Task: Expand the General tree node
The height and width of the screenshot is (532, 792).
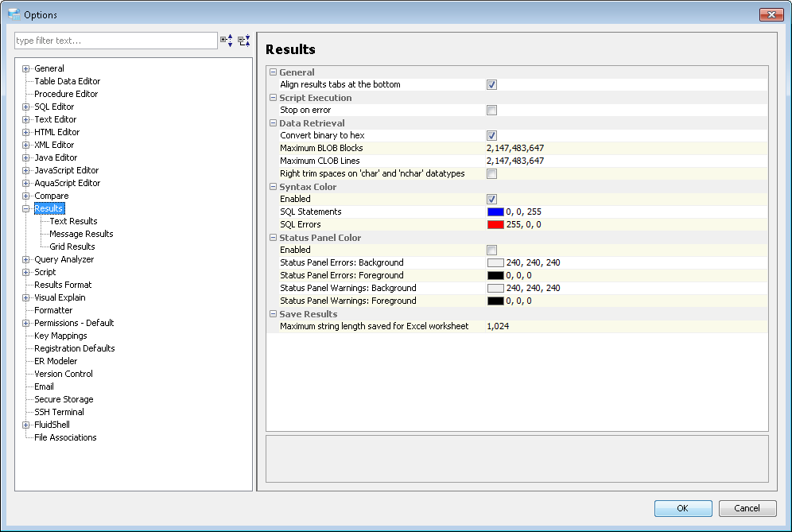Action: click(25, 68)
